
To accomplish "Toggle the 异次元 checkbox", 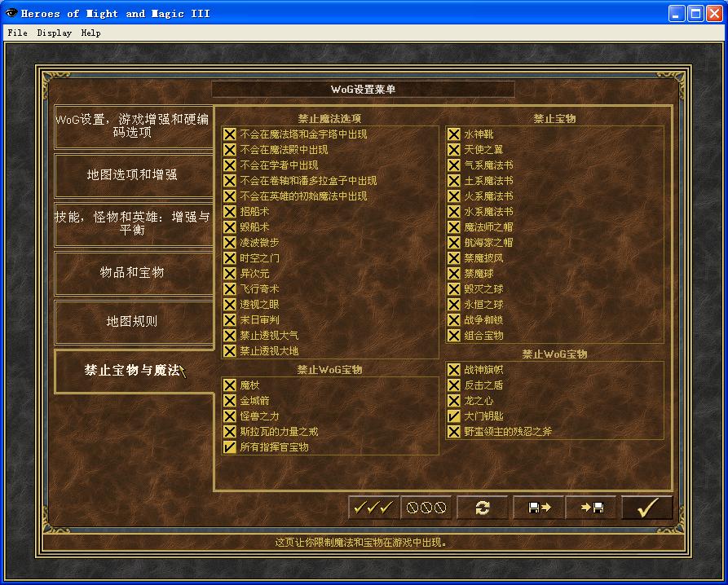I will (229, 273).
